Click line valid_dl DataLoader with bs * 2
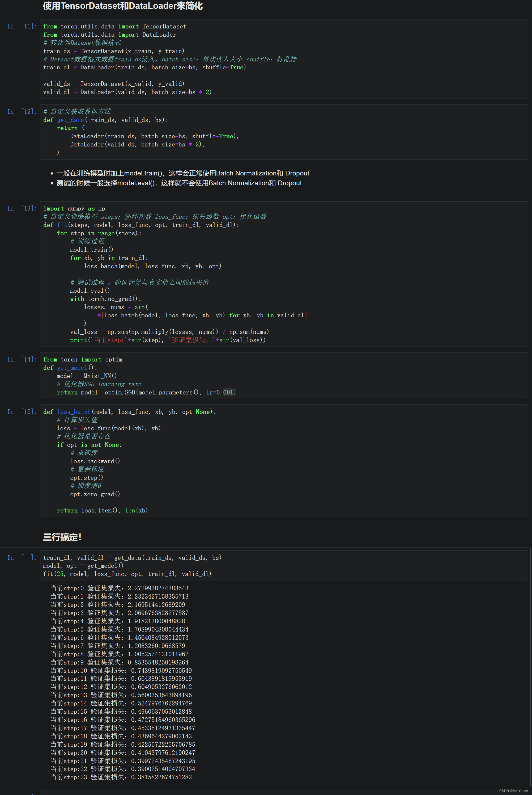The width and height of the screenshot is (532, 795). coord(127,92)
